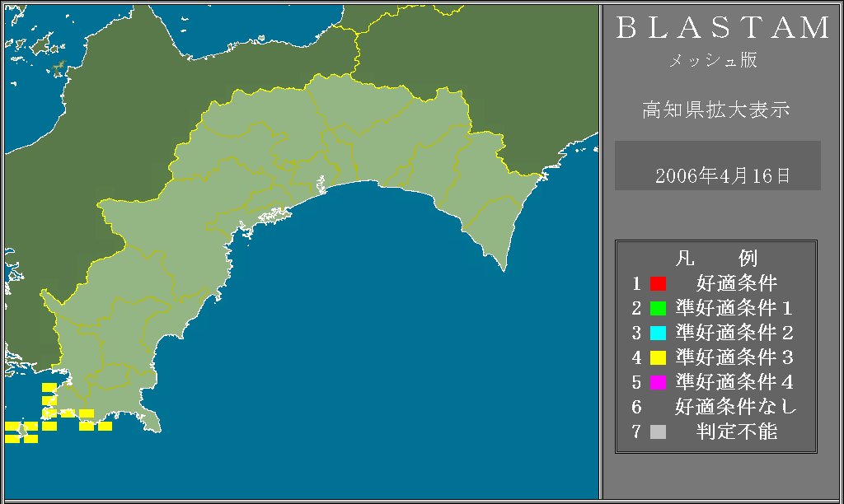Click the yellow 準好適条件3 legend swatch

tap(658, 357)
